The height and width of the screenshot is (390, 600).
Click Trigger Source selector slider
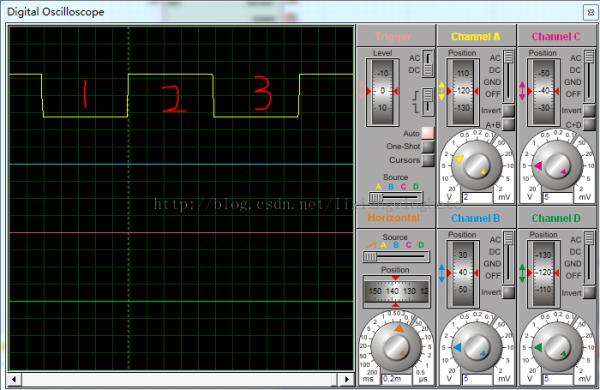tap(396, 197)
